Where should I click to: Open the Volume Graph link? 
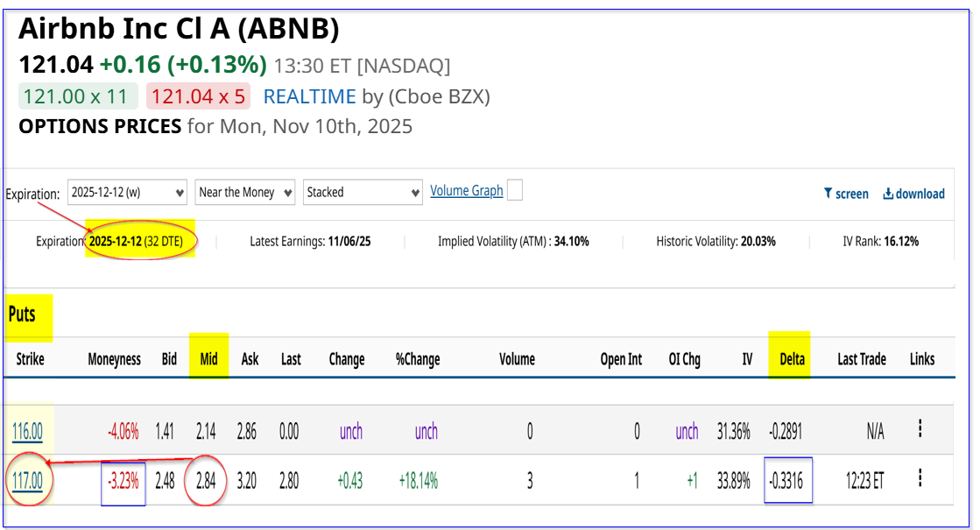coord(466,191)
